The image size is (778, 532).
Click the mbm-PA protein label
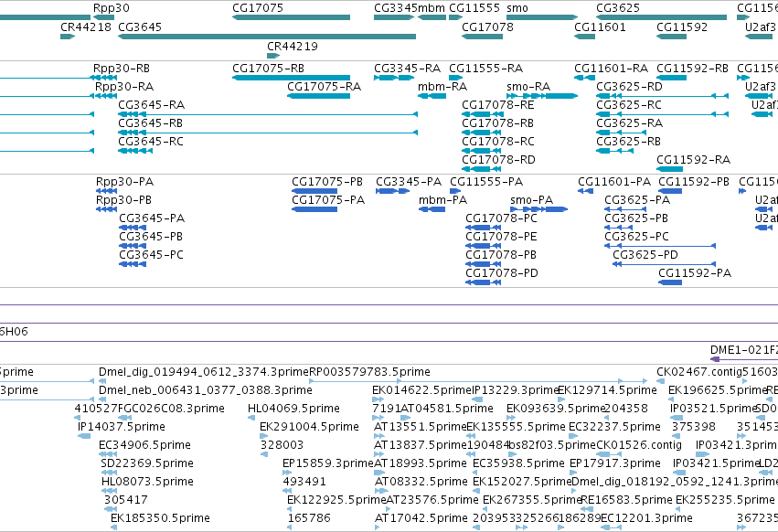coord(442,200)
